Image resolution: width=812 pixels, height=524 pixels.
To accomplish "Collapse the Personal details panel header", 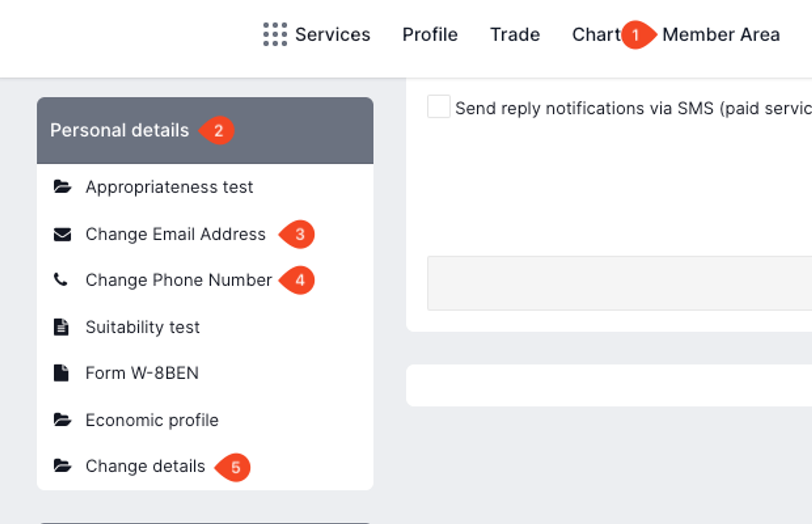I will click(x=120, y=130).
